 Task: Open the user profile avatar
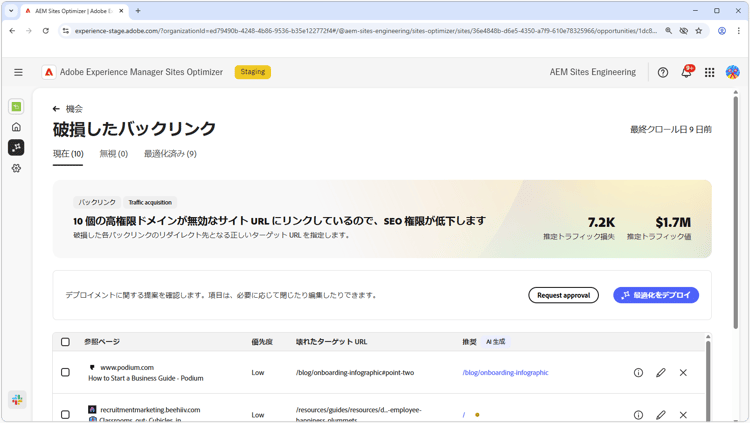coord(732,72)
